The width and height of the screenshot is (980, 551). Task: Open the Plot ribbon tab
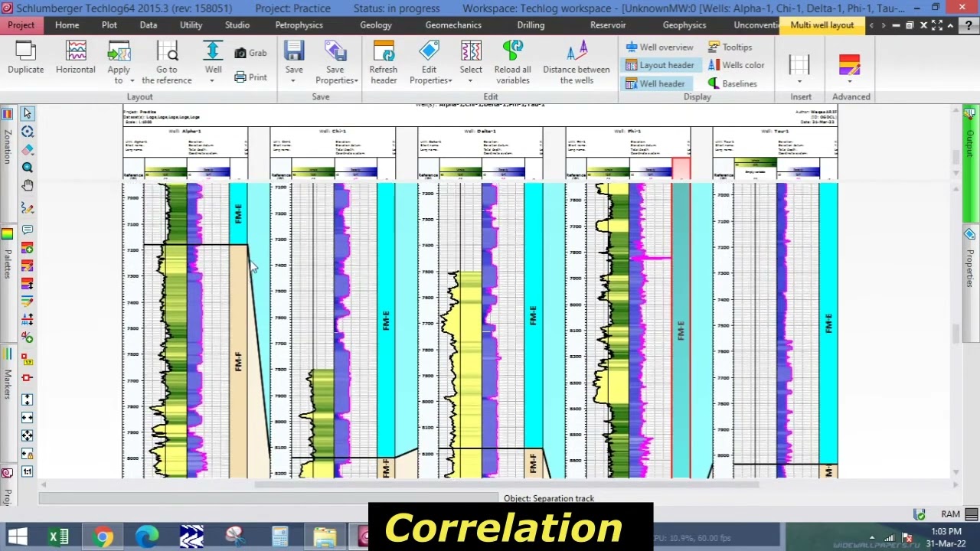coord(109,25)
